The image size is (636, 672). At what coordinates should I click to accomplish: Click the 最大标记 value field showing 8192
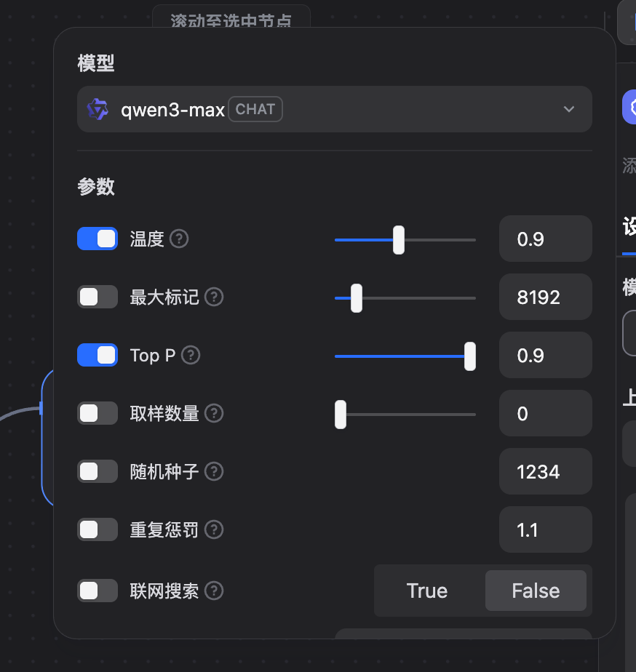coord(545,297)
